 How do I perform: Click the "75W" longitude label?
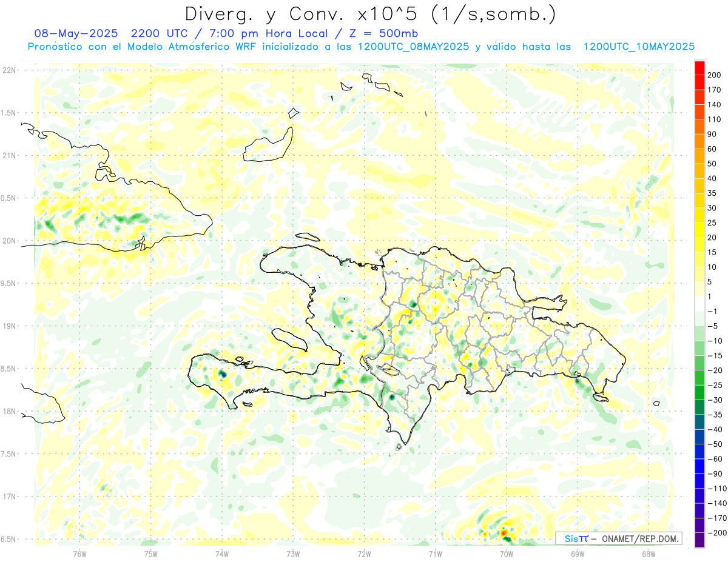tap(150, 554)
